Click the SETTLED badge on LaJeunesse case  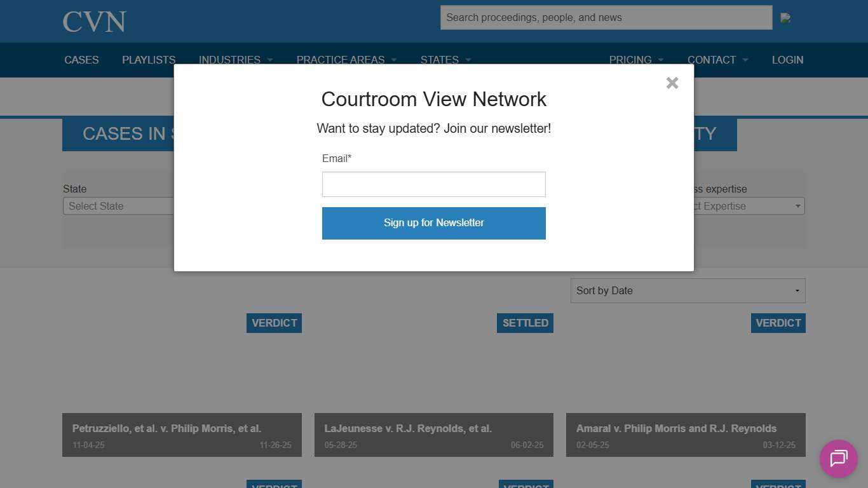pos(525,323)
